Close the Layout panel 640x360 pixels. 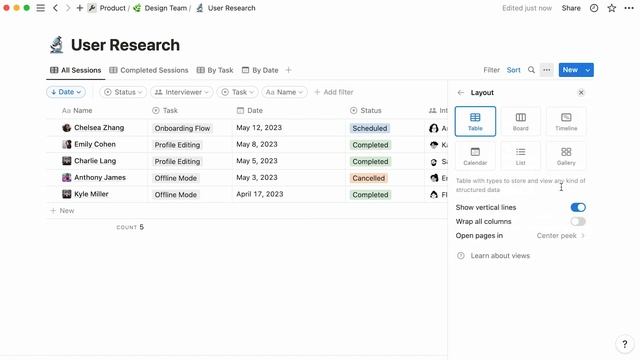coord(581,93)
